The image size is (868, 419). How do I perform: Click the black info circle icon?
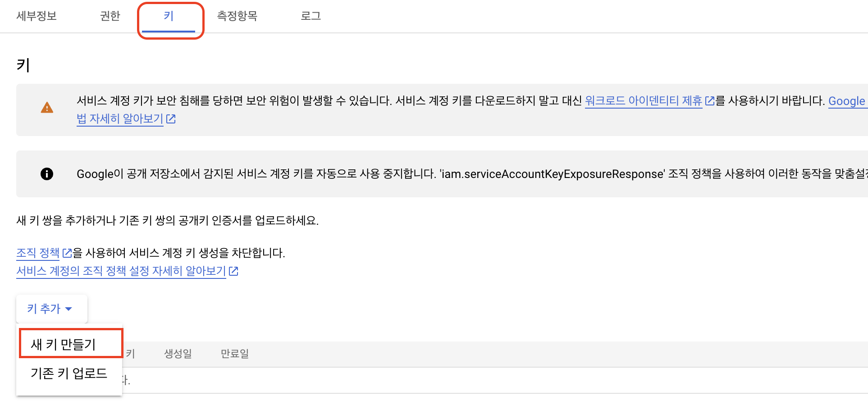click(x=47, y=174)
